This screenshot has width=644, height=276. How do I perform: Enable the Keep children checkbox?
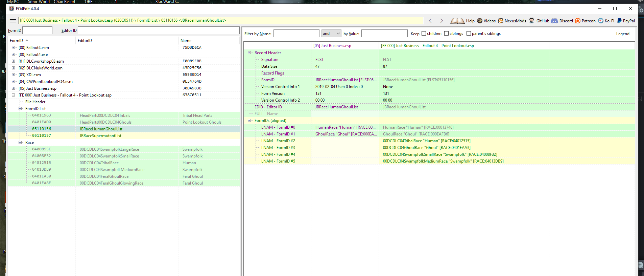pos(424,34)
